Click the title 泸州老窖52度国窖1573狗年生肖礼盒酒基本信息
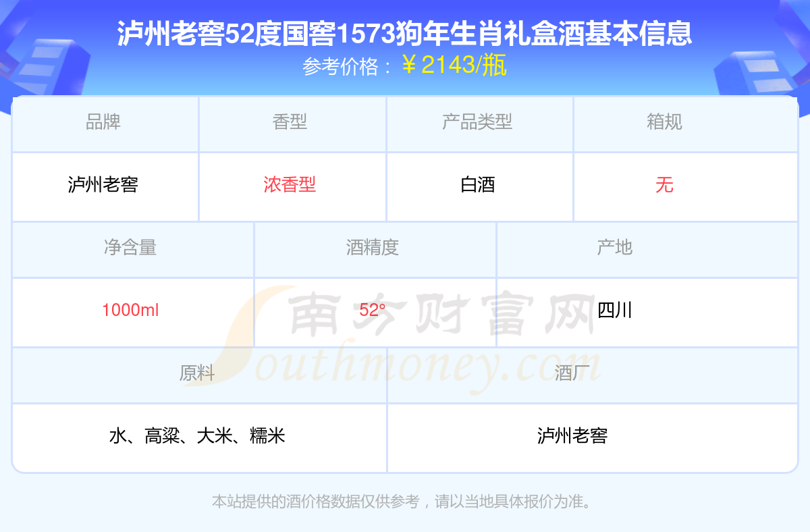Viewport: 810px width, 532px height. [x=405, y=34]
